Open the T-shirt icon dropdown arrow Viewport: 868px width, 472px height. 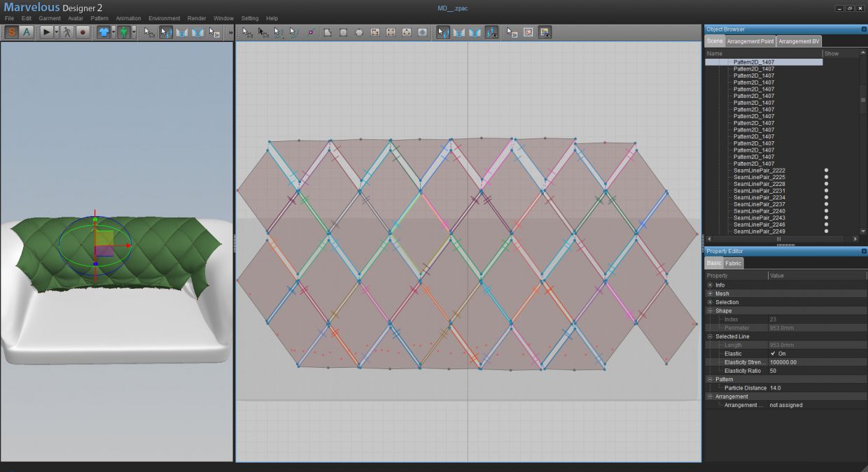113,32
